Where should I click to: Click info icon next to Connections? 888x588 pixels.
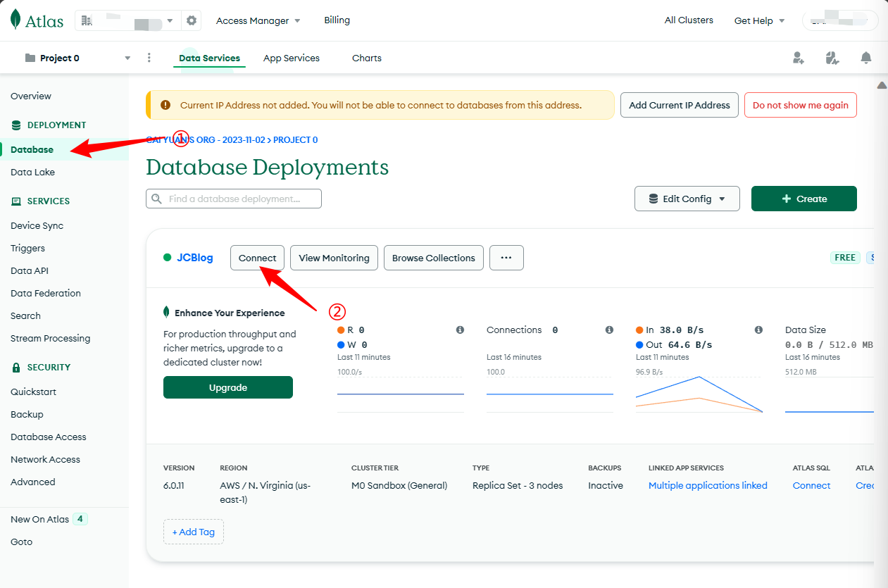coord(609,330)
